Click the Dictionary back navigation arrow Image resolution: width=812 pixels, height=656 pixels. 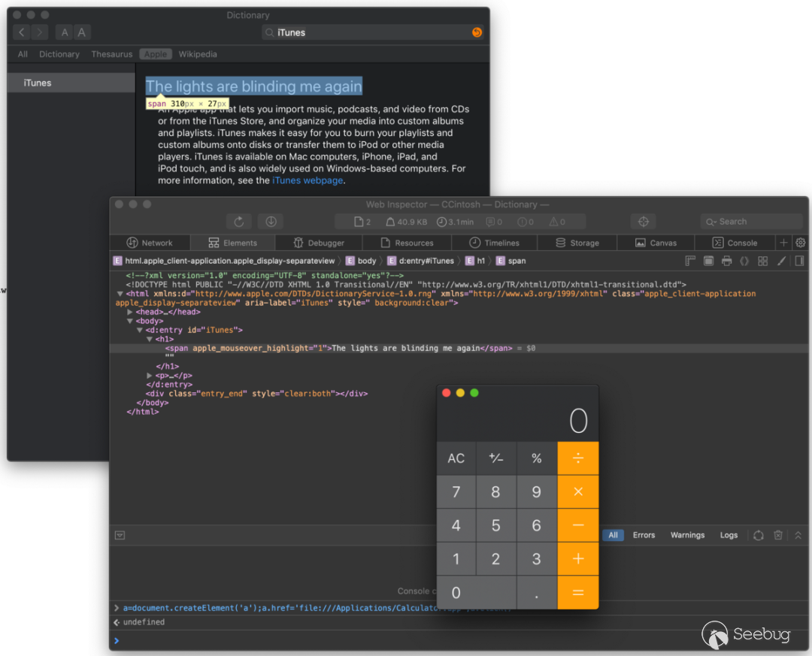click(22, 32)
